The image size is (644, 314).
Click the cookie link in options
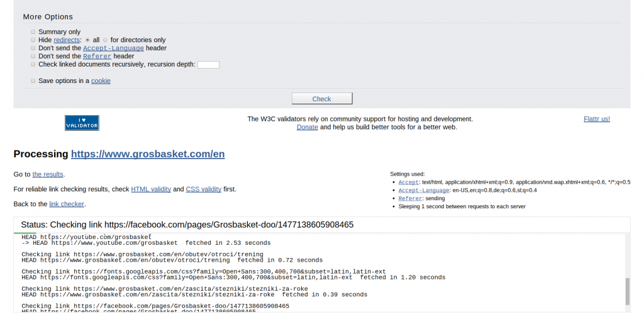[x=101, y=81]
